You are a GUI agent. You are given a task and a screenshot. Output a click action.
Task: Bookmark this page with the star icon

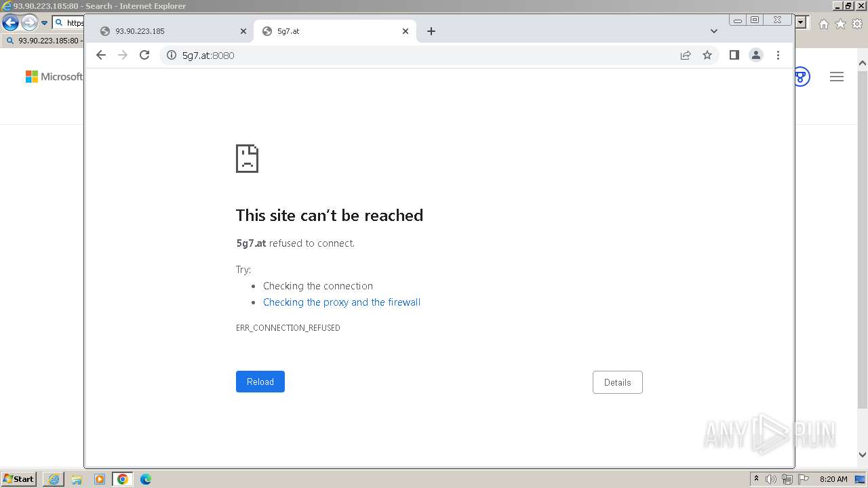707,55
